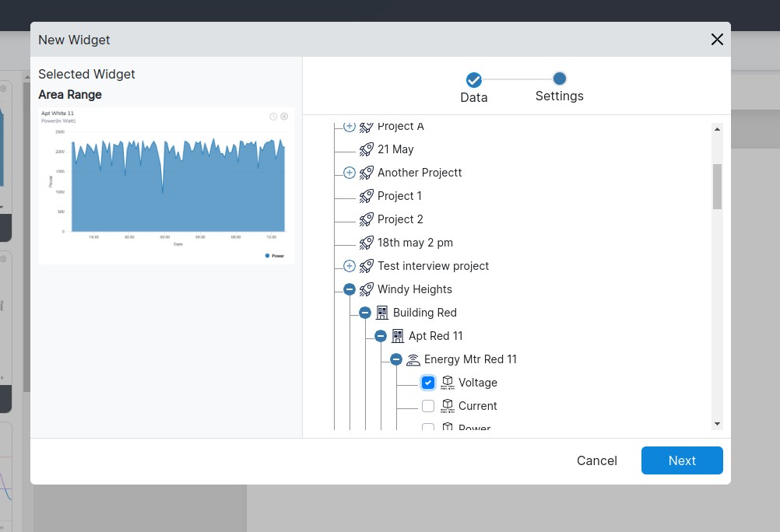Click the rocket icon next to Project 1
The height and width of the screenshot is (532, 780).
coord(366,196)
